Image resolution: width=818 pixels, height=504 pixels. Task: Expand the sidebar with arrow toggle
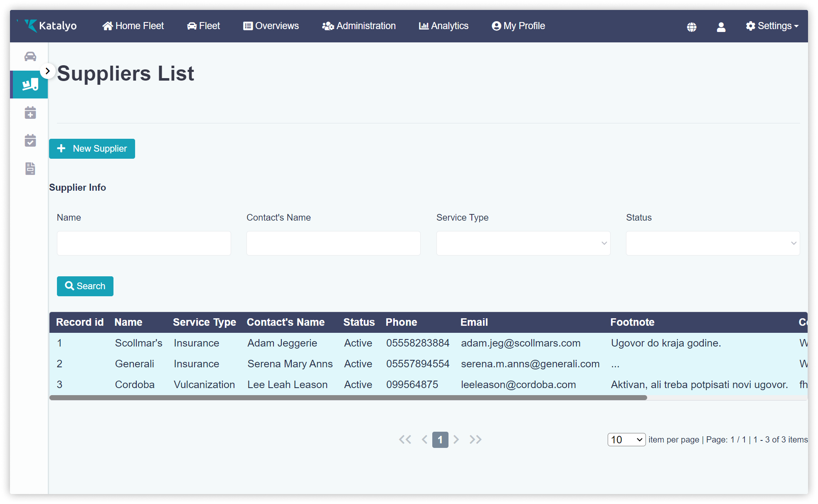pos(48,71)
